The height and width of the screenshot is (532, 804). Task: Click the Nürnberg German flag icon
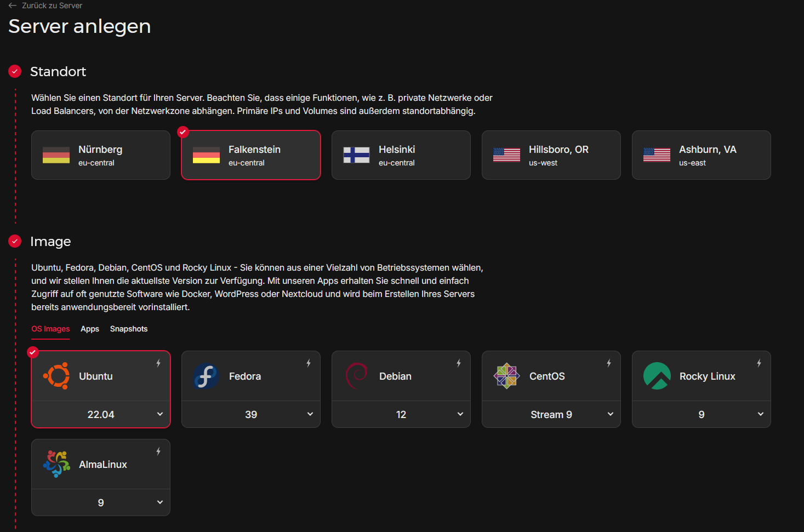click(x=56, y=155)
